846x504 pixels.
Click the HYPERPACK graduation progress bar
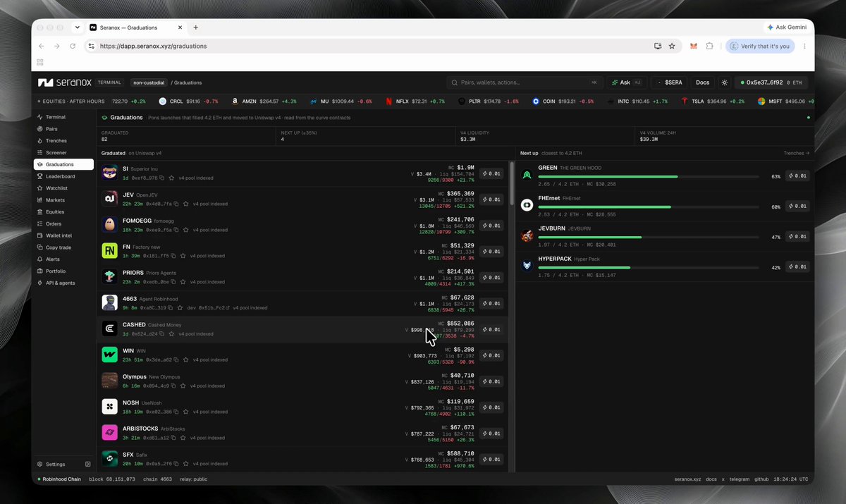pyautogui.click(x=649, y=268)
